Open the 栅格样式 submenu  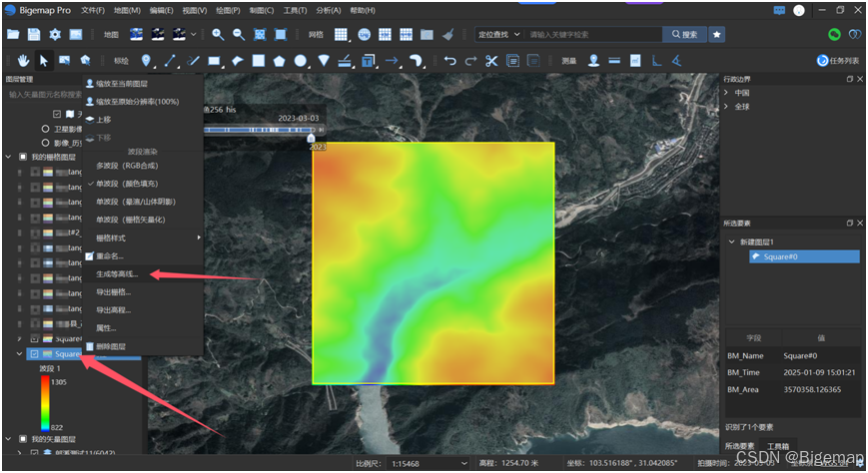(143, 237)
